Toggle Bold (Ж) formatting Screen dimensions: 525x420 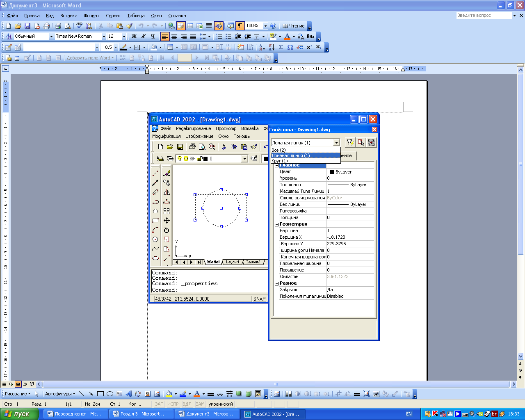[x=134, y=37]
